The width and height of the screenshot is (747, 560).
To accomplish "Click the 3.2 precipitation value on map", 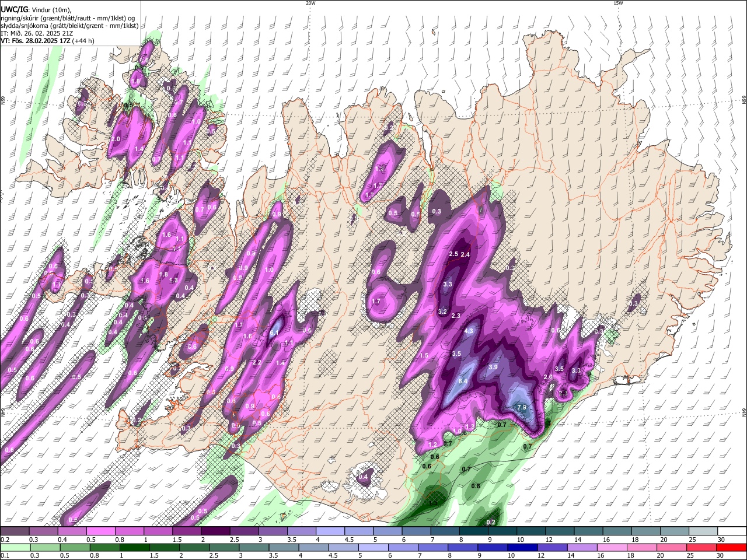I will coord(442,311).
